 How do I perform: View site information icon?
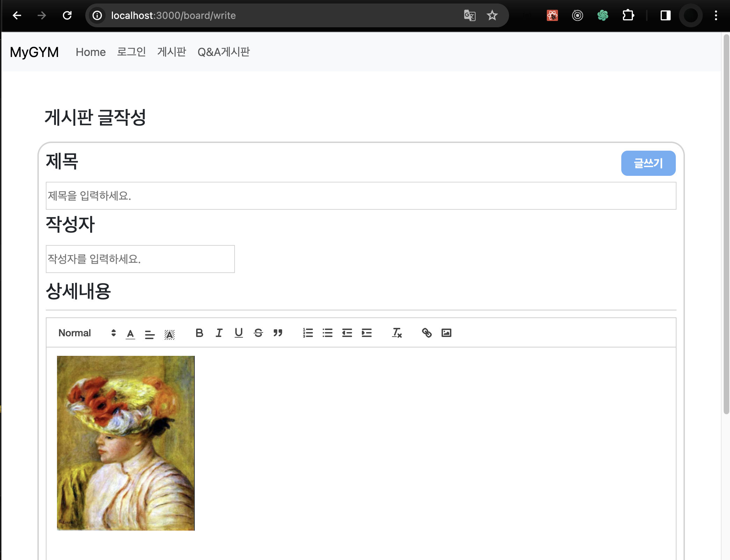pyautogui.click(x=97, y=15)
